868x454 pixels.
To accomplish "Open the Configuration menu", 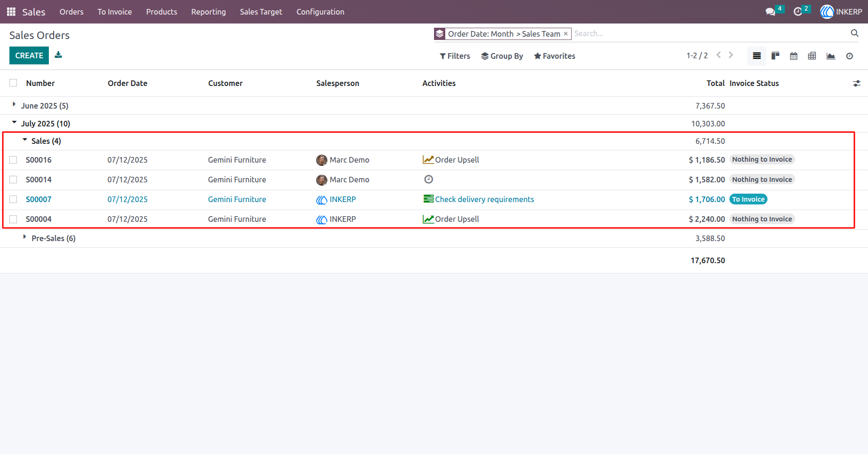I will [x=320, y=12].
